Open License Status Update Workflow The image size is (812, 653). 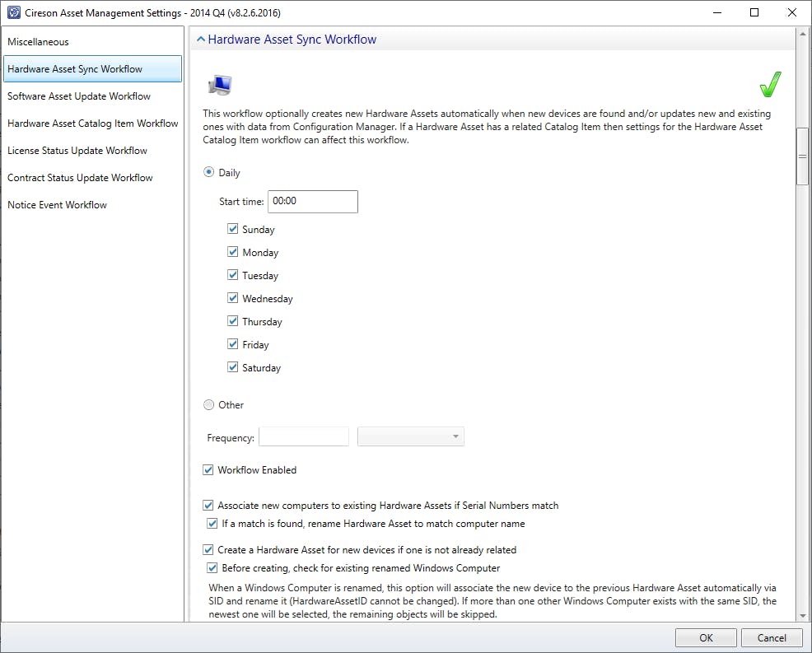[92, 151]
